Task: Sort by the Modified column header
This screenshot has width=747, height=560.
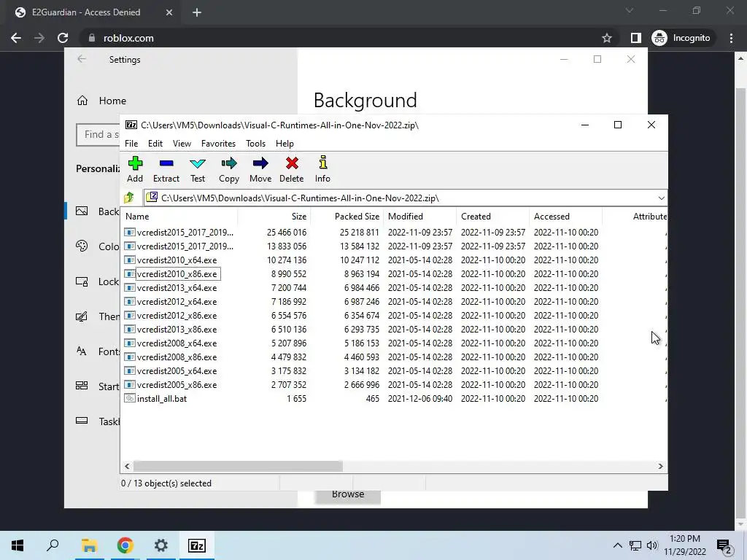Action: pos(419,216)
